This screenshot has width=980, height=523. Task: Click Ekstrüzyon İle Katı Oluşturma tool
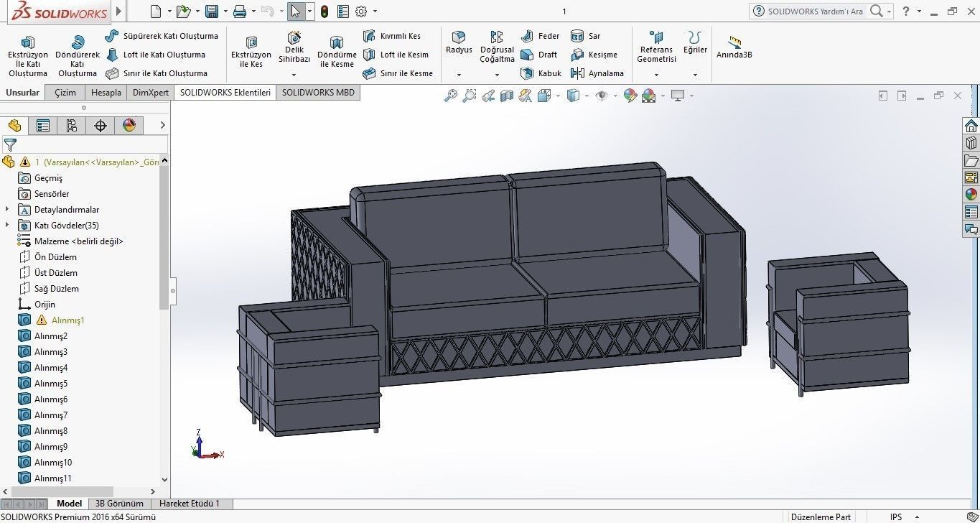28,56
